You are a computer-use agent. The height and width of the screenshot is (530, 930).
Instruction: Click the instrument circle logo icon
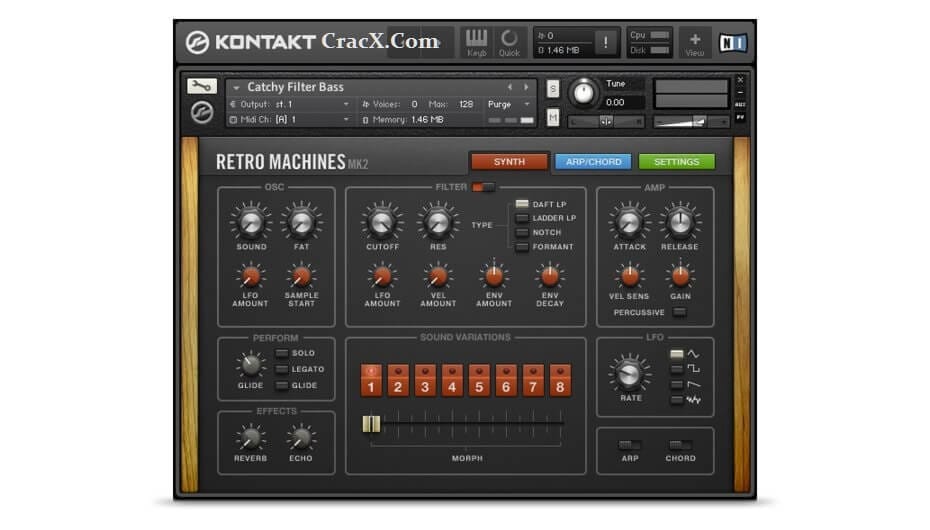point(202,112)
